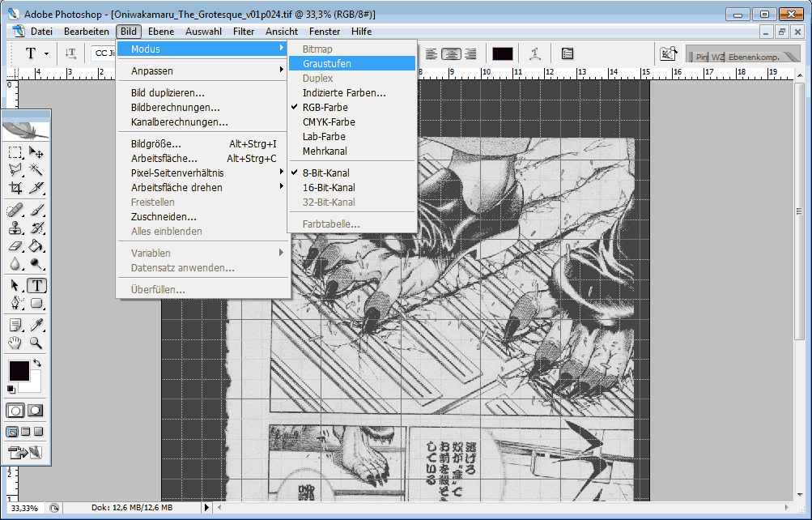
Task: Swap foreground and background colors
Action: click(37, 364)
